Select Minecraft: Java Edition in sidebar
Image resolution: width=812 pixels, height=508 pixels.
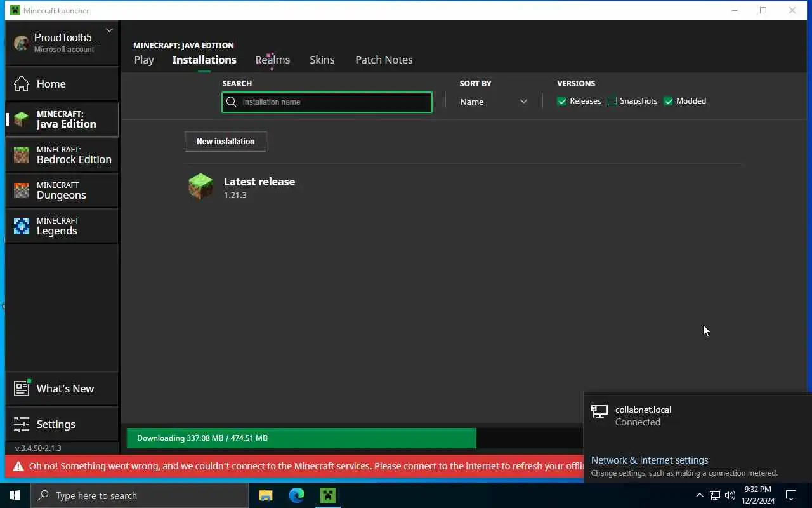click(62, 119)
